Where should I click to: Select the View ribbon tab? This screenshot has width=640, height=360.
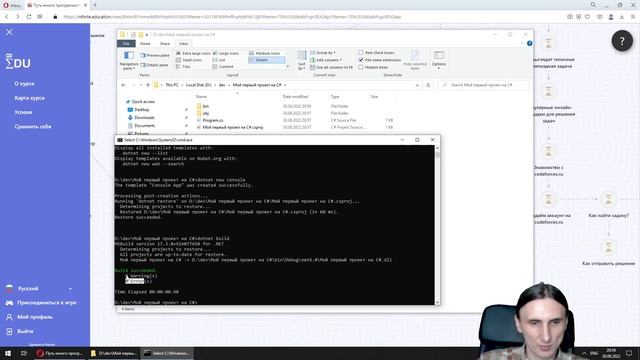click(184, 44)
